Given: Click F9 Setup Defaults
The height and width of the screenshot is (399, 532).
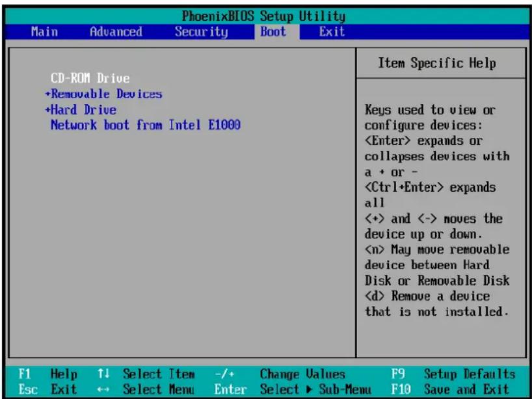Looking at the screenshot, I should point(453,374).
